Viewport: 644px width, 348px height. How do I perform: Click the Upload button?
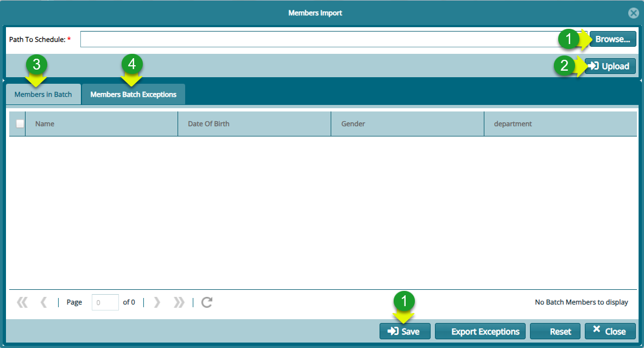610,66
